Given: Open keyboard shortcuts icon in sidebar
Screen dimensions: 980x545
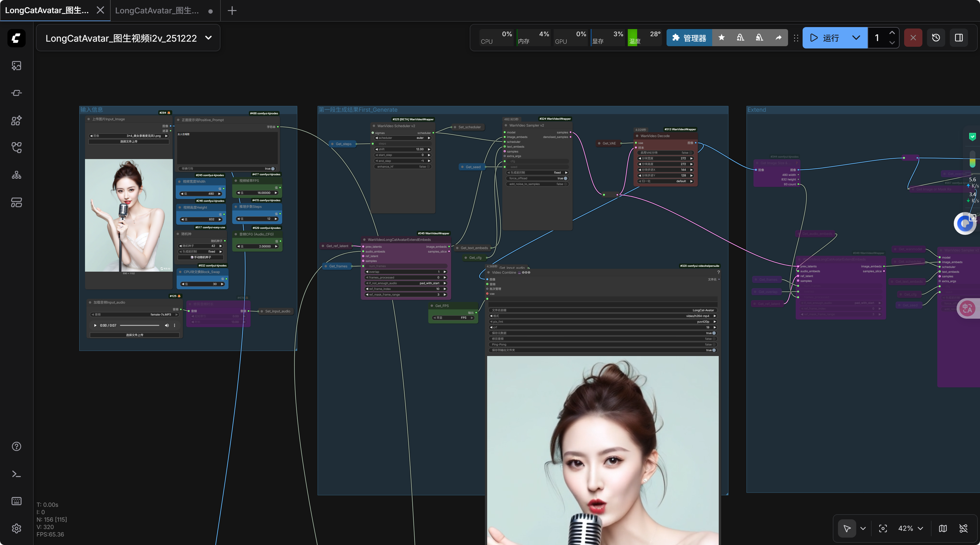Looking at the screenshot, I should coord(16,501).
